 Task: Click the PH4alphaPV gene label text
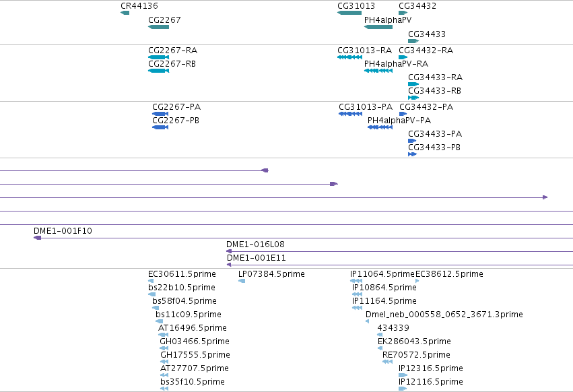click(x=388, y=20)
